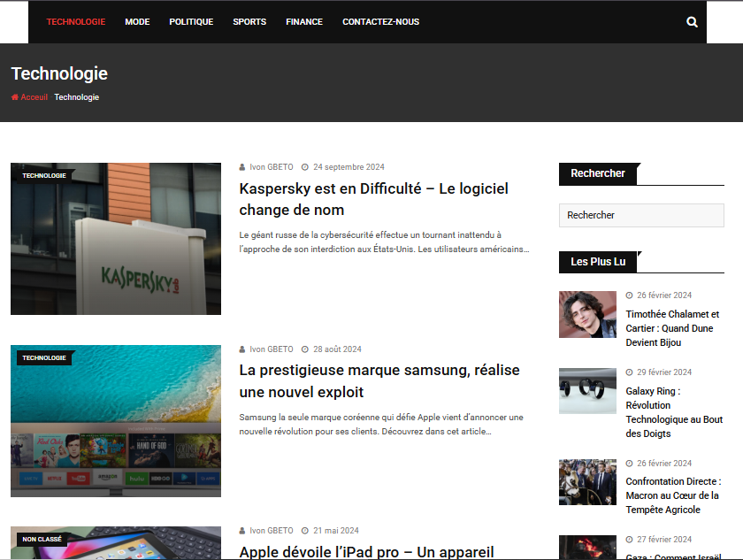Focus the Rechercher search input field
This screenshot has height=560, width=743.
(641, 216)
